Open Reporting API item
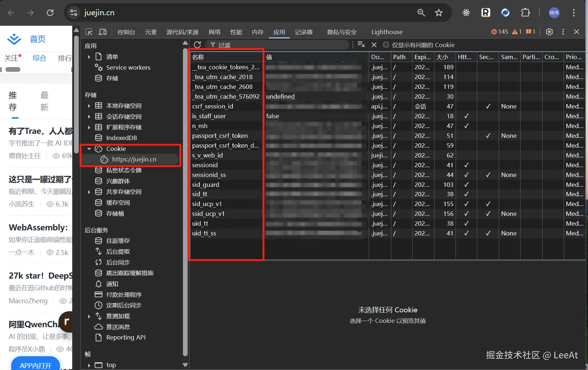The height and width of the screenshot is (370, 588). pos(126,337)
